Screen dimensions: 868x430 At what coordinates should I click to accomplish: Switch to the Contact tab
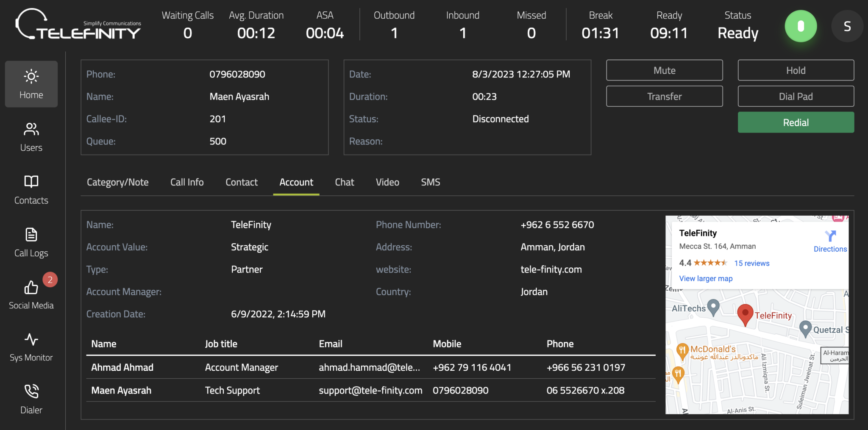pos(242,182)
